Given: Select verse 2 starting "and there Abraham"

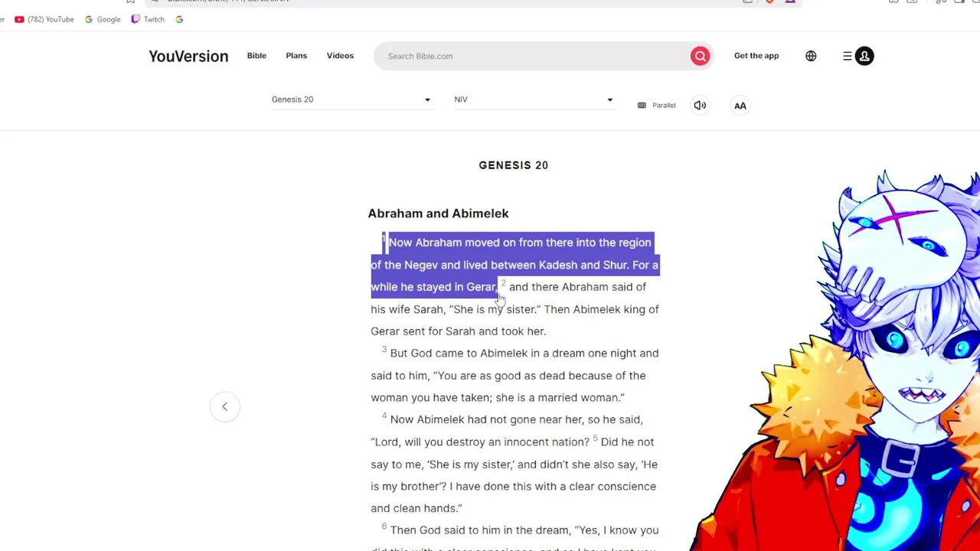Looking at the screenshot, I should point(514,309).
